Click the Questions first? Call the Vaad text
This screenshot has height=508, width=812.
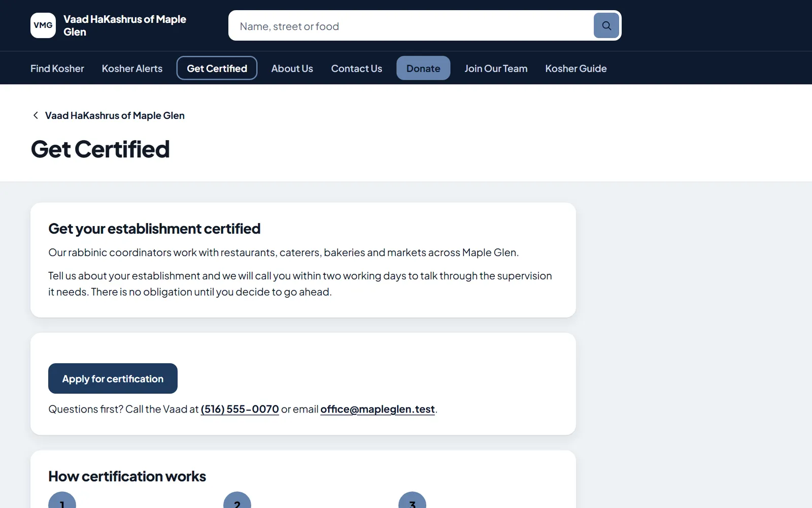123,409
